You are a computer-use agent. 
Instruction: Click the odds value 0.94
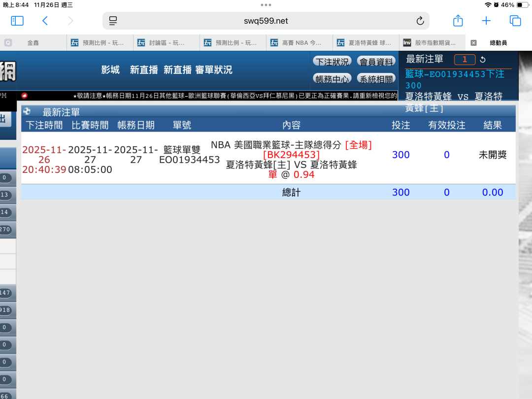point(304,175)
